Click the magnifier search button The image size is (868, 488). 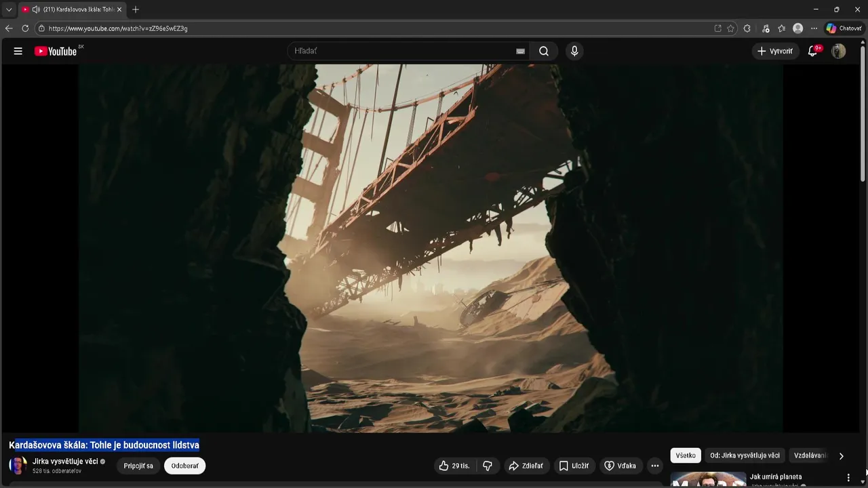click(x=544, y=51)
